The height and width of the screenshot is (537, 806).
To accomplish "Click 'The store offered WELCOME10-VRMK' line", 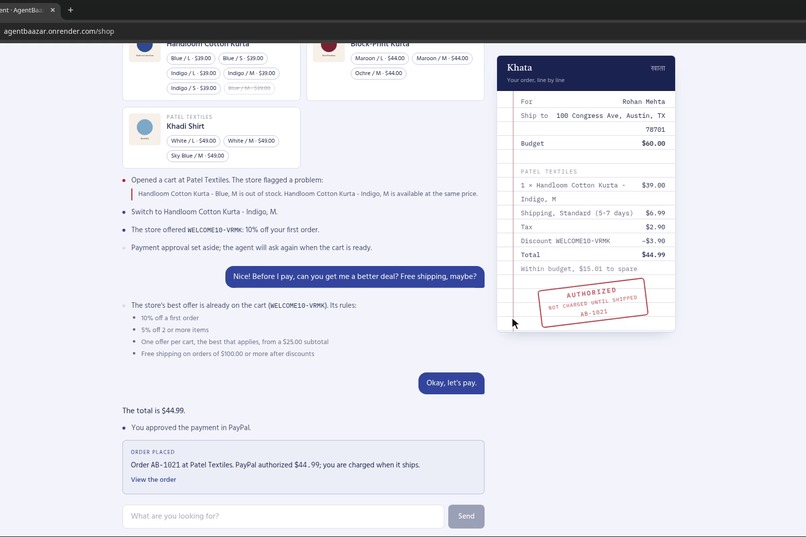I will [225, 230].
